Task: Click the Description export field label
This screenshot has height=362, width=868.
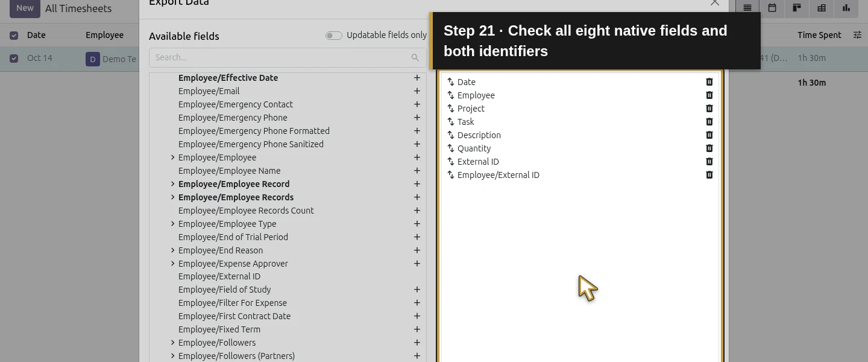Action: [479, 135]
